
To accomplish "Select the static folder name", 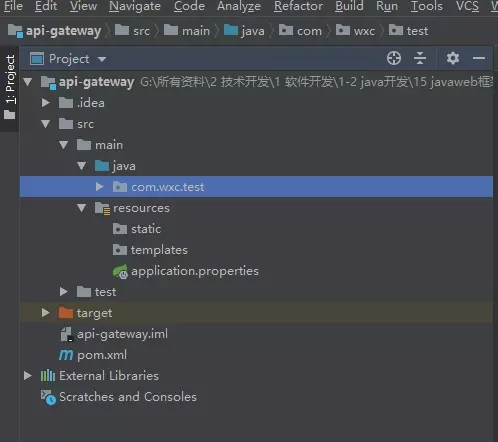I will tap(146, 229).
